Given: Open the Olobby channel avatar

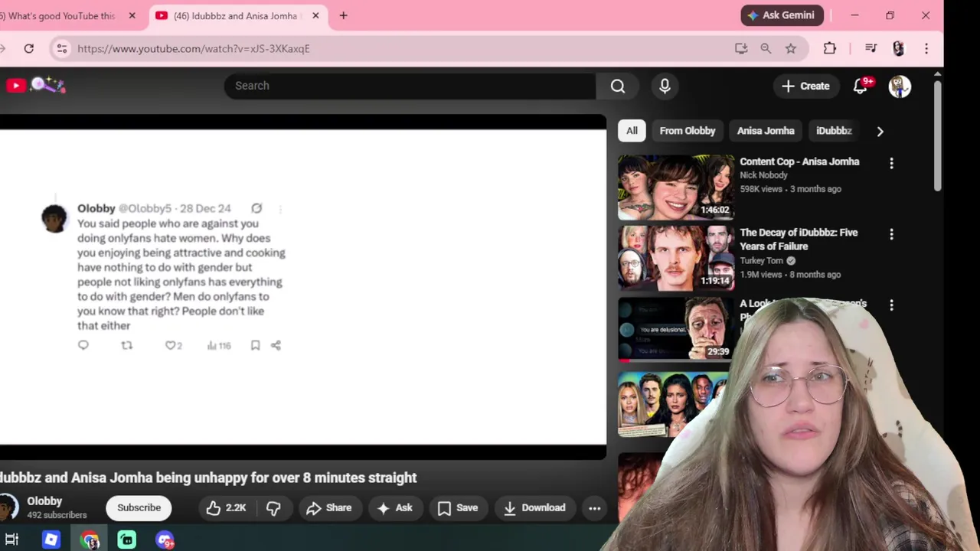Looking at the screenshot, I should 8,507.
